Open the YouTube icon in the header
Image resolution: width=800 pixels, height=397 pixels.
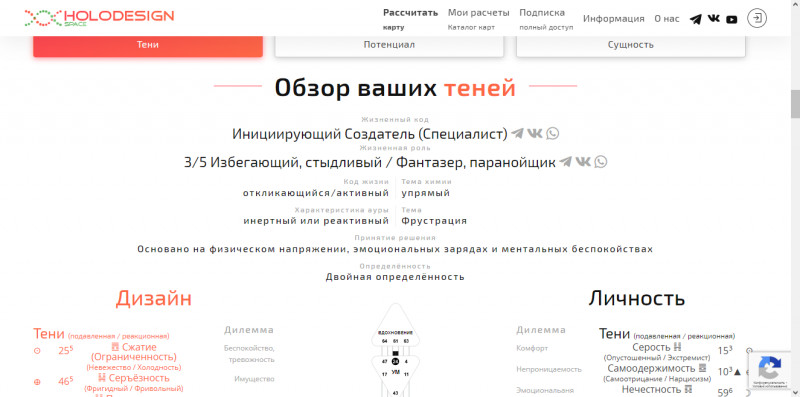pyautogui.click(x=732, y=19)
